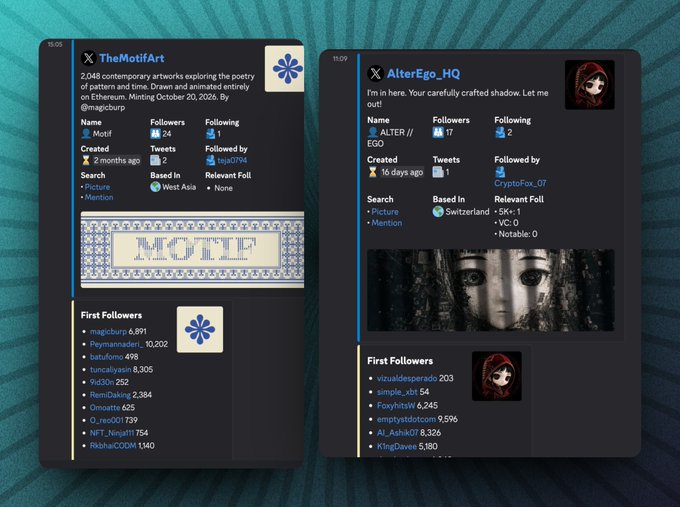Open 9id30n follower profile

102,382
